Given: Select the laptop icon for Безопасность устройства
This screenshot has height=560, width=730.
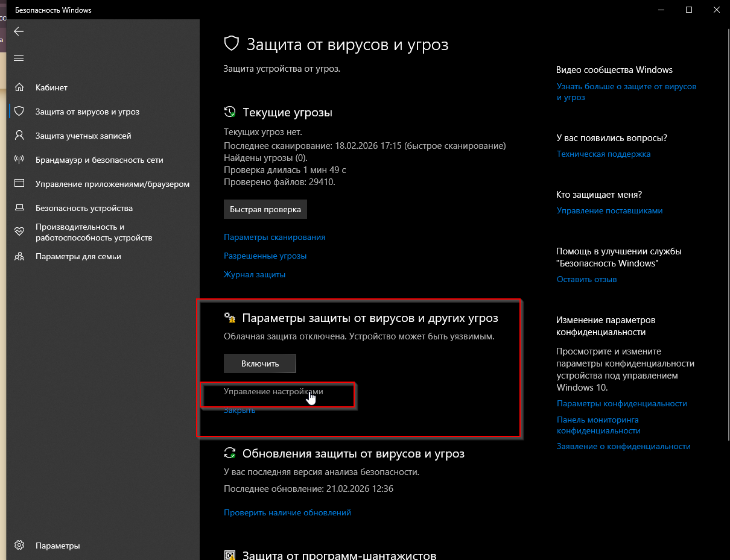Looking at the screenshot, I should tap(19, 208).
